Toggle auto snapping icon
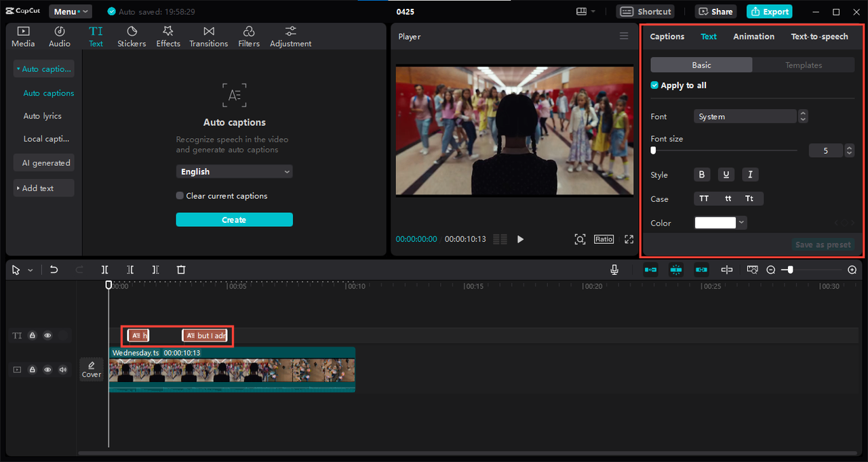The image size is (868, 462). click(676, 270)
